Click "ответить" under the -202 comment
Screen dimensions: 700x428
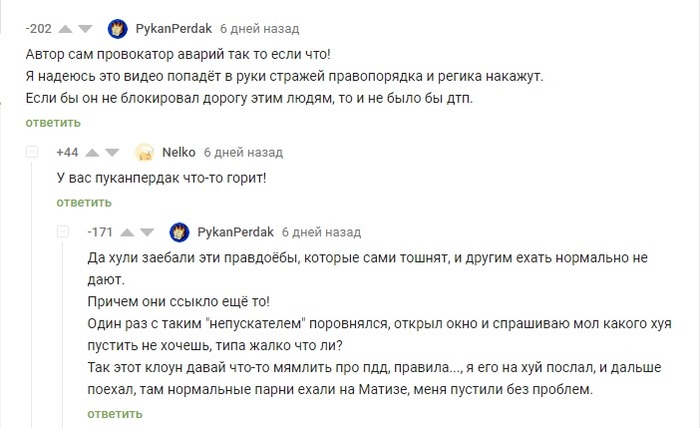tap(53, 123)
